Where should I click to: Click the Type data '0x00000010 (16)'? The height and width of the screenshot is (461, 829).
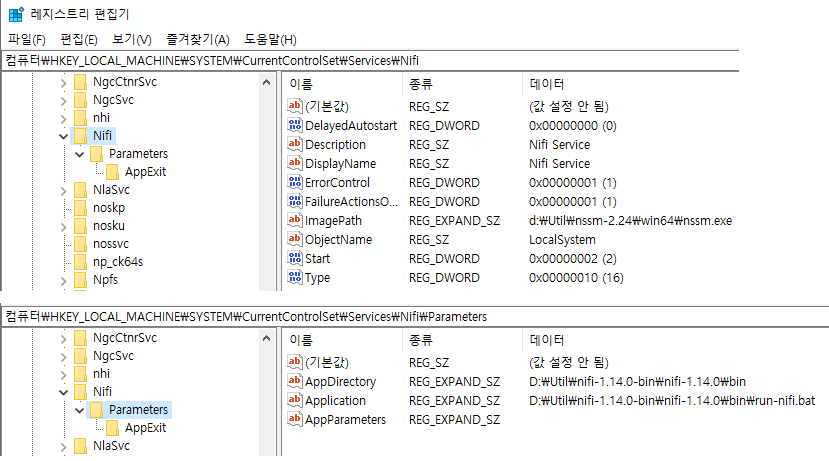(x=576, y=278)
